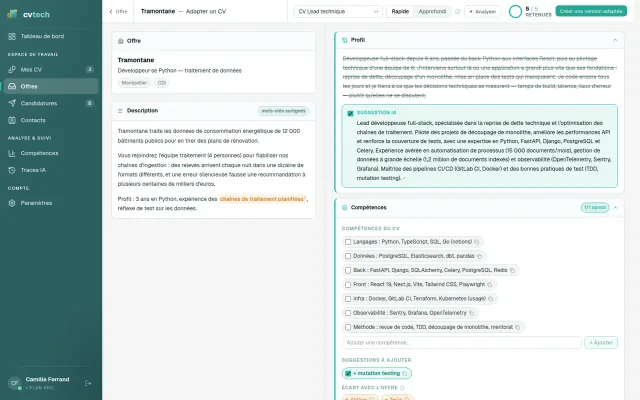This screenshot has height=400, width=640.
Task: Click the Candidatures count badge
Action: [x=89, y=103]
